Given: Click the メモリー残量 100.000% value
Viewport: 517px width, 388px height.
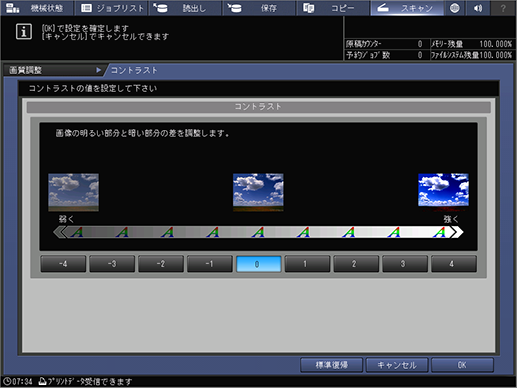Looking at the screenshot, I should pos(496,44).
